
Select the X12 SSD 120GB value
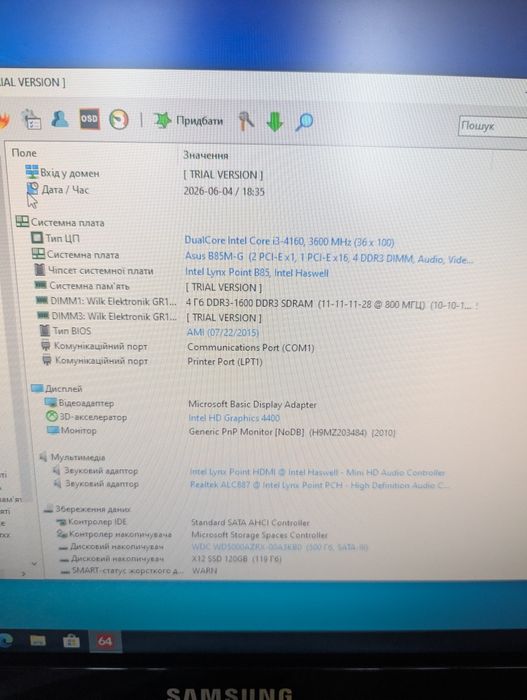236,558
